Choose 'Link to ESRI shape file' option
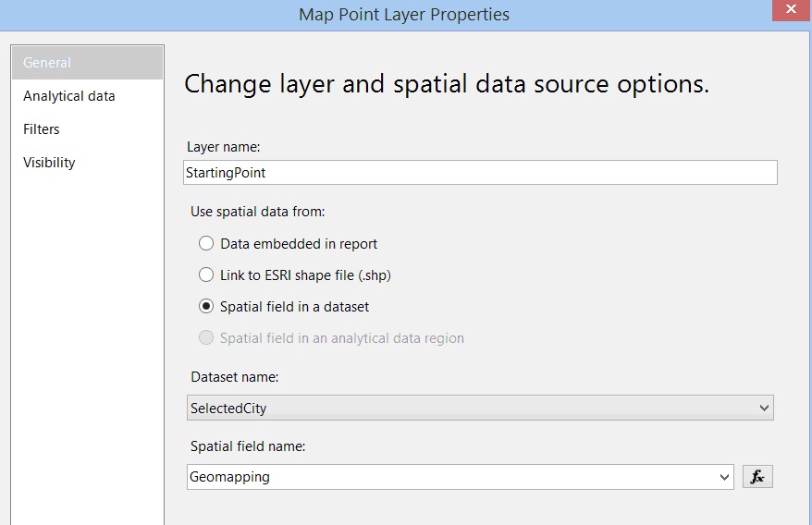The width and height of the screenshot is (812, 525). click(206, 275)
